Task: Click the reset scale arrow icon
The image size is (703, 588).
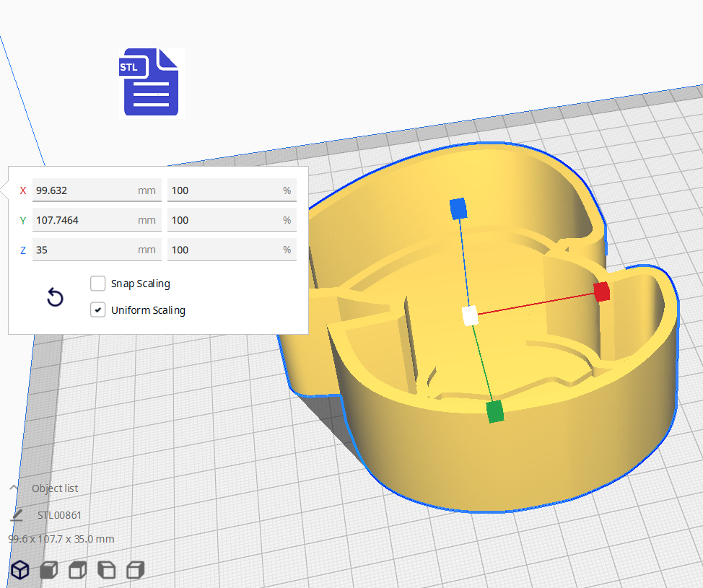Action: (55, 297)
